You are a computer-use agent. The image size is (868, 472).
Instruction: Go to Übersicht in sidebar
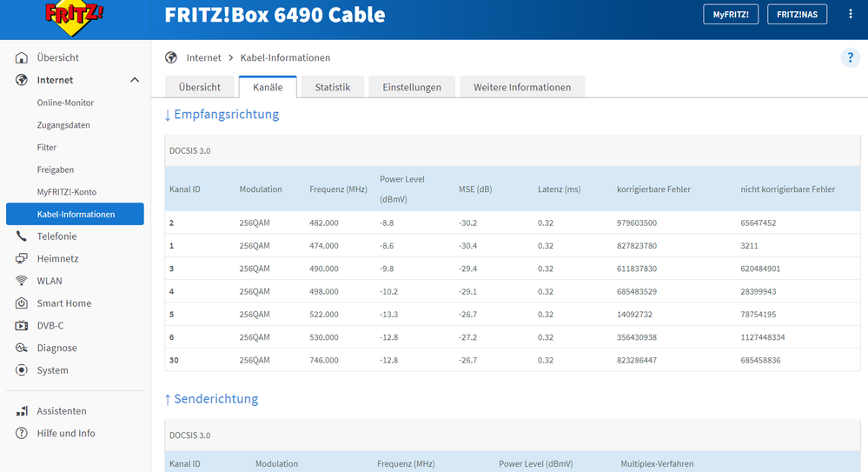point(57,57)
